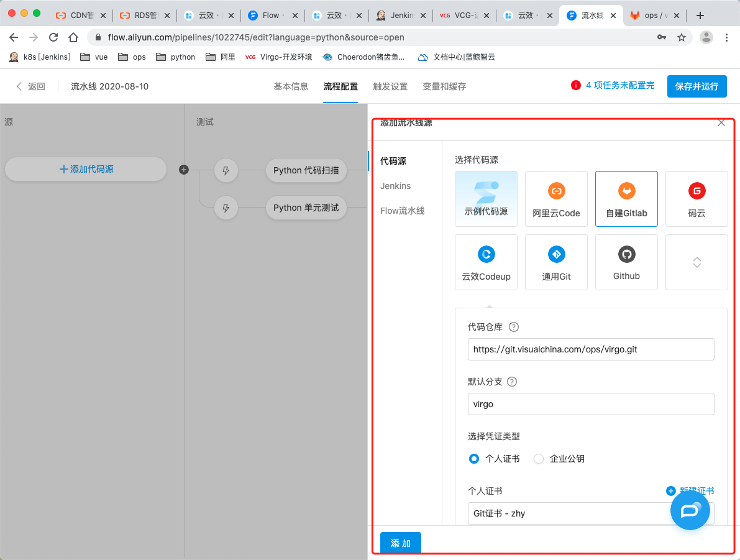Select the 自建Gitlab source tile
This screenshot has height=560, width=740.
(x=626, y=199)
